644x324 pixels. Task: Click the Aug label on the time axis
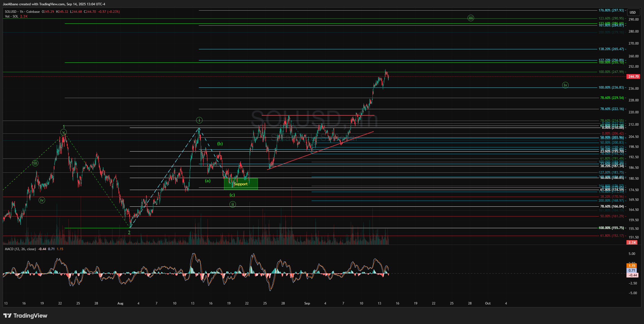[x=120, y=303]
